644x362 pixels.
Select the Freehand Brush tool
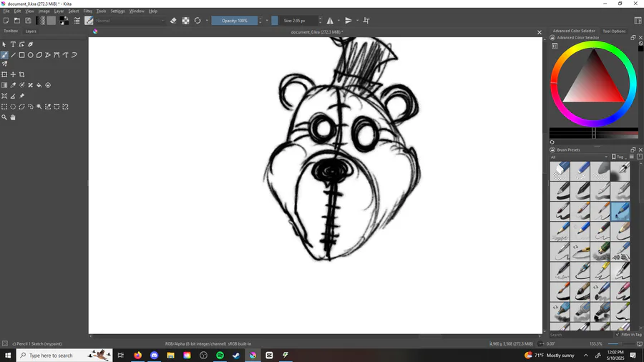pos(4,55)
